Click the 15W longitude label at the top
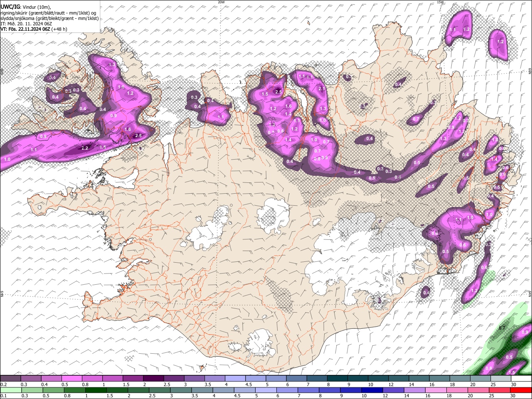This screenshot has height=399, width=532. [x=440, y=2]
